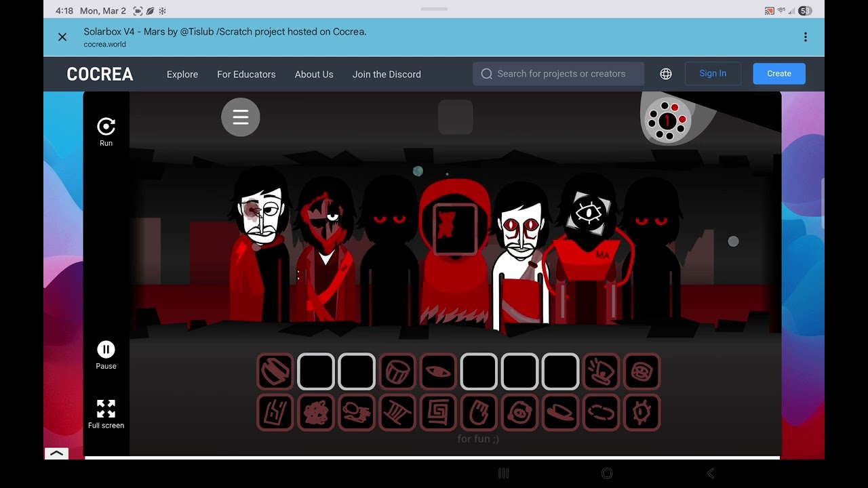Select the stool sound icon
This screenshot has width=868, height=488.
397,412
